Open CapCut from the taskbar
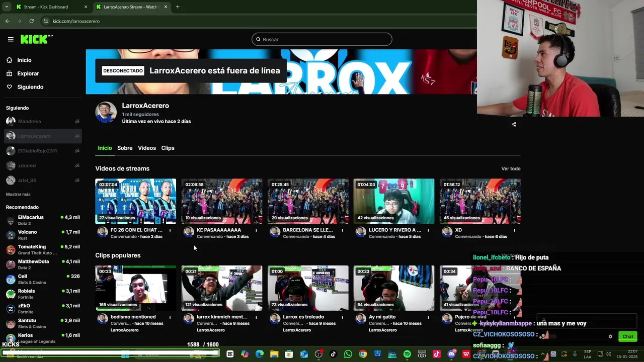 pos(230,354)
